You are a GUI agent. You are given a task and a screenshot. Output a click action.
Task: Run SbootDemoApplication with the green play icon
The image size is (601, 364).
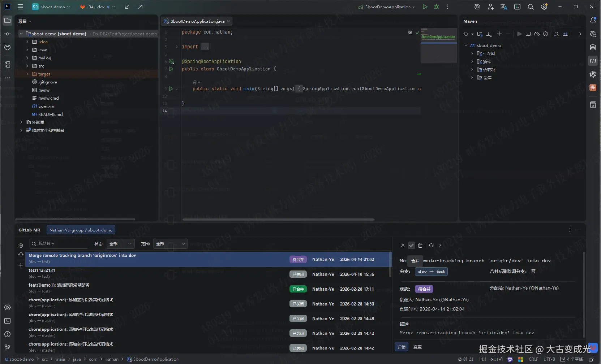pos(425,7)
